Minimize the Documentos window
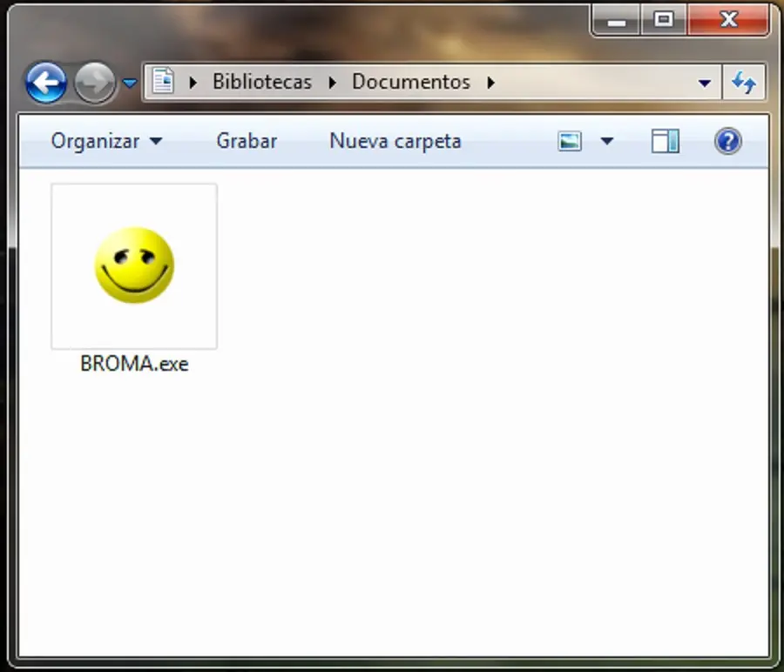This screenshot has height=672, width=784. (x=616, y=21)
